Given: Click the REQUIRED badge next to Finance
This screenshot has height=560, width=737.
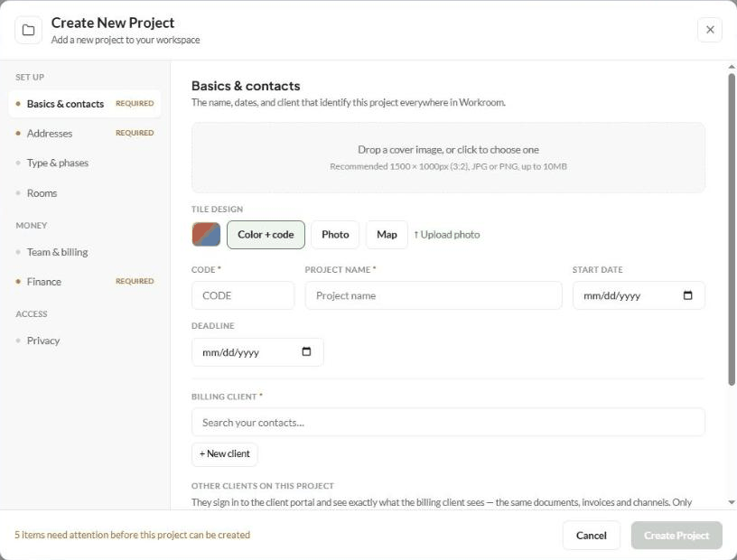Looking at the screenshot, I should point(135,281).
